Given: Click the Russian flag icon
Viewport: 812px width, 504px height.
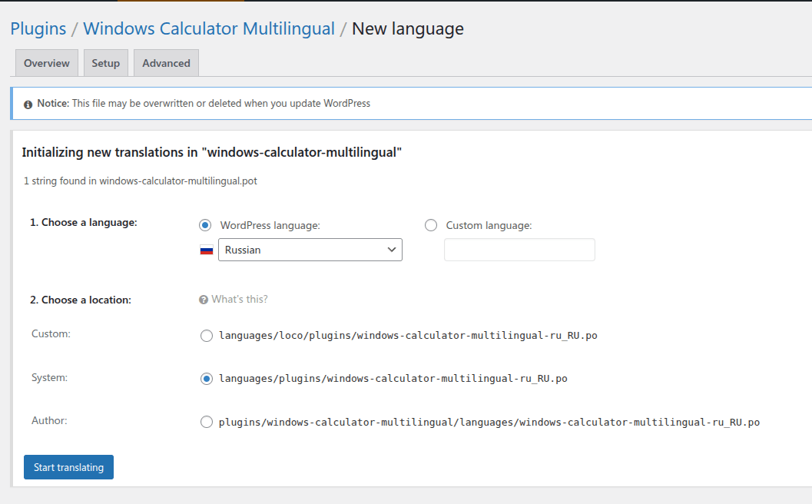Looking at the screenshot, I should coord(206,250).
